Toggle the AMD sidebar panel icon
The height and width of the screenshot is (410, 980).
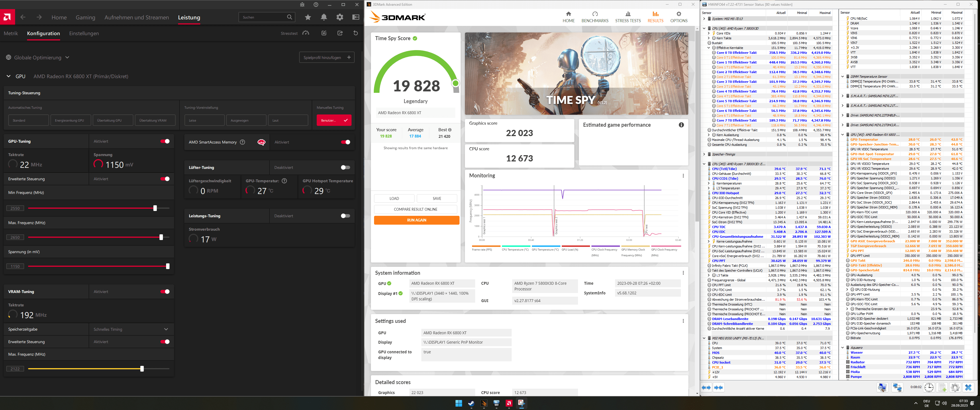(356, 17)
